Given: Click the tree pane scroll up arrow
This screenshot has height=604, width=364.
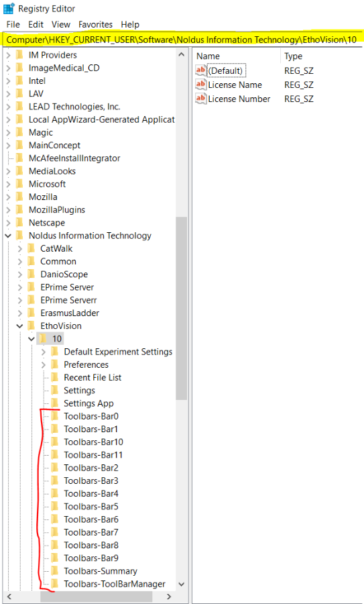Looking at the screenshot, I should 182,55.
